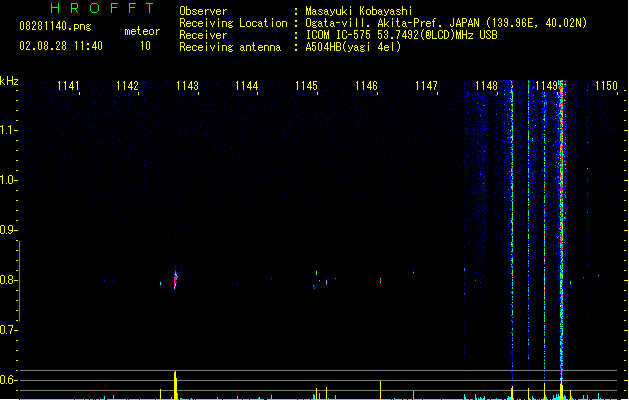Select the ICOM IC-575 53.7492 MHz USB text
629x400 pixels.
click(402, 35)
